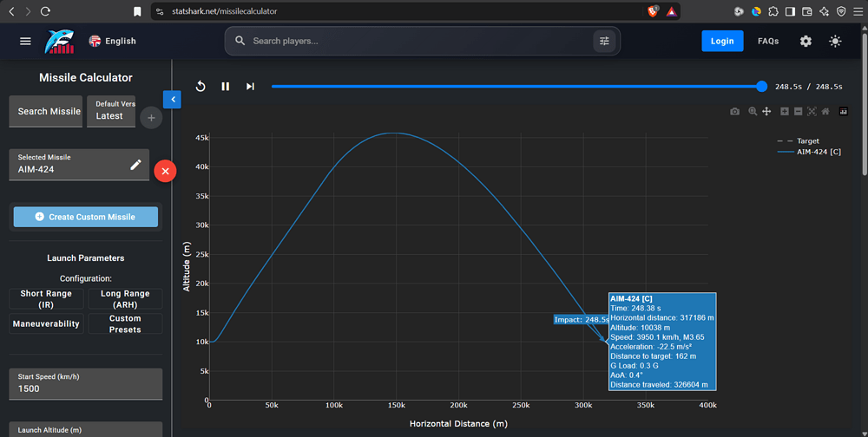Pause the simulation playback
Viewport: 868px width, 437px height.
click(x=226, y=87)
